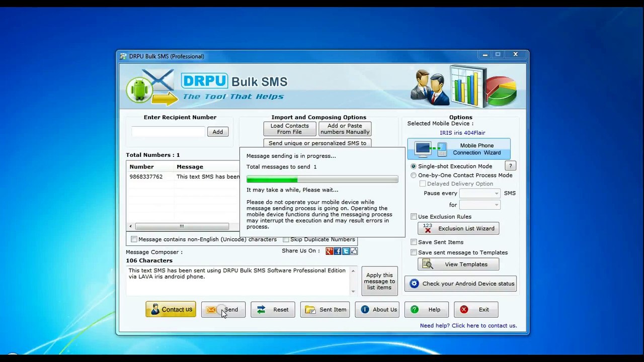Enable Save Sent Items checkbox
Screen dimensions: 644x362
click(414, 242)
